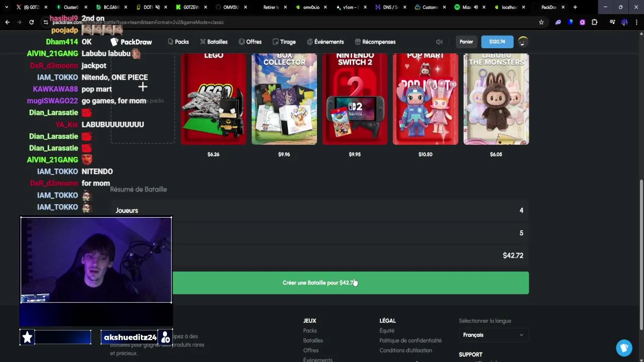Open the Récompenses navigation item
Image resolution: width=644 pixels, height=362 pixels.
tap(375, 42)
